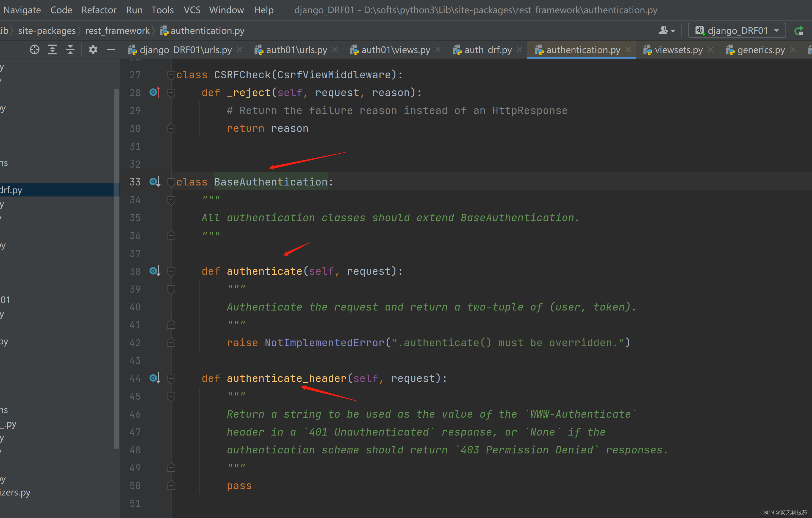Close the viewsets.py tab
This screenshot has height=518, width=812.
tap(711, 49)
